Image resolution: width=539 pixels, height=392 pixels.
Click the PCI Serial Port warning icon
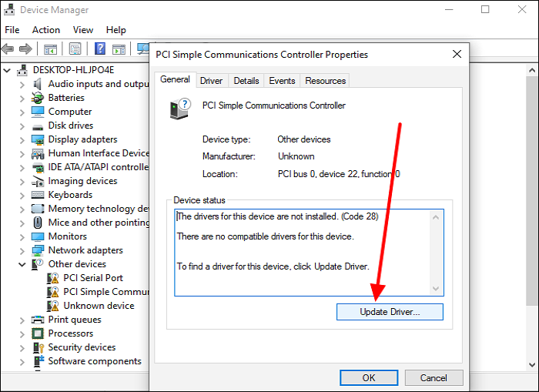(x=53, y=278)
